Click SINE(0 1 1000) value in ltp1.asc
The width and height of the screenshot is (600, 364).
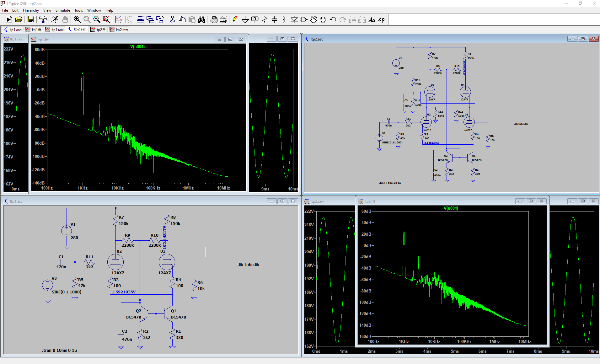[67, 292]
